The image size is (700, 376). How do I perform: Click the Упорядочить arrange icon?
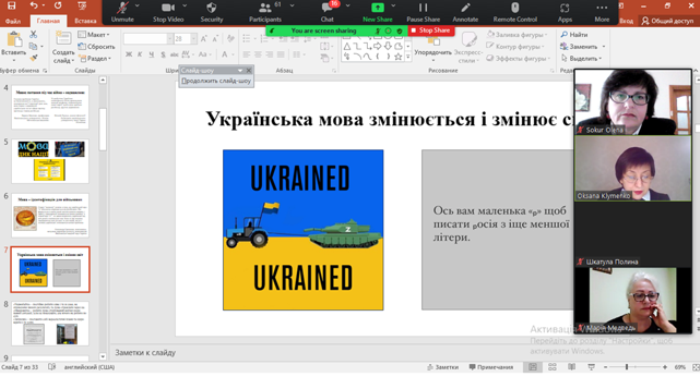433,42
